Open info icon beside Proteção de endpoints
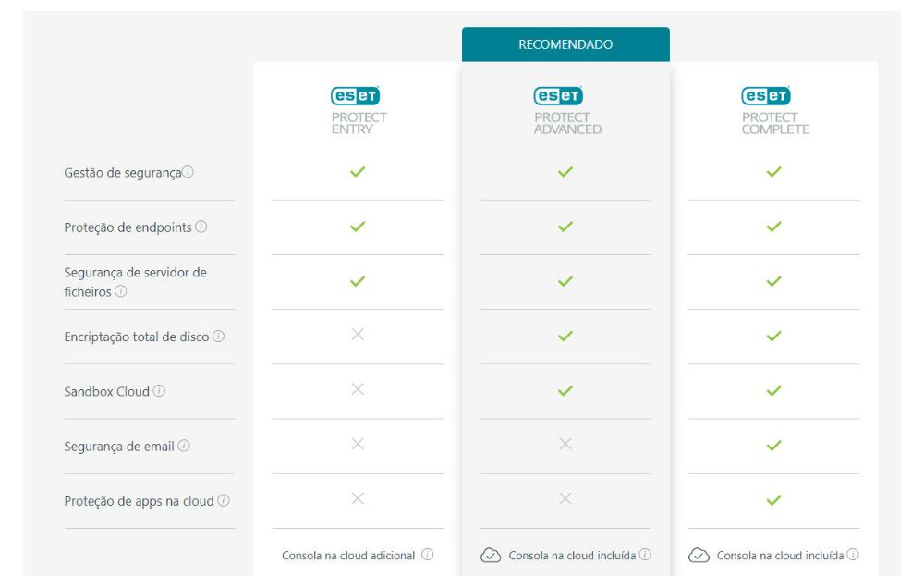The height and width of the screenshot is (576, 924). click(201, 227)
